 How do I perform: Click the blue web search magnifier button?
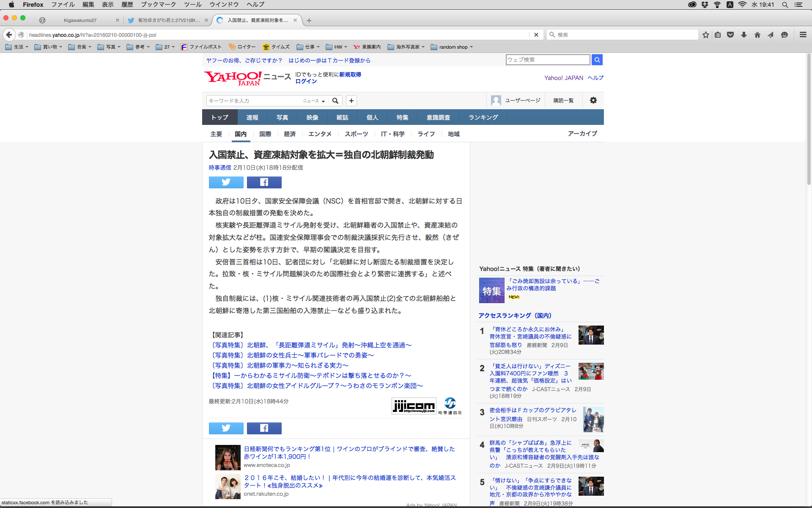pos(597,60)
